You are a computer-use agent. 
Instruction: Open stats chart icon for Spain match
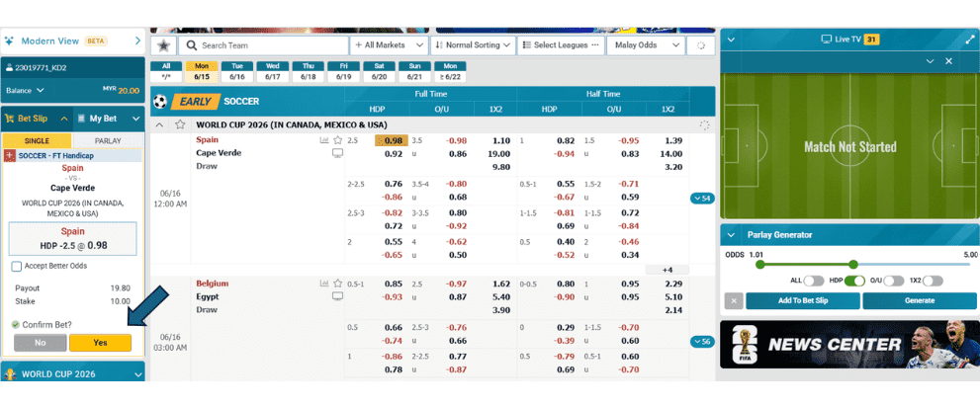[x=324, y=140]
